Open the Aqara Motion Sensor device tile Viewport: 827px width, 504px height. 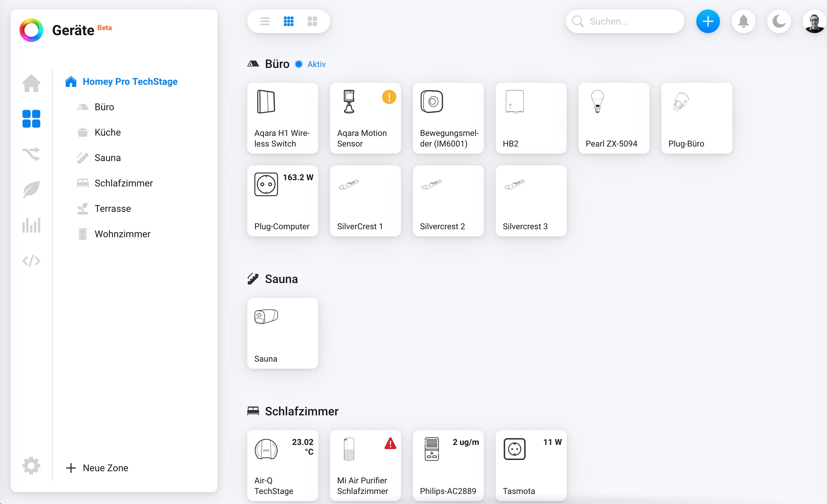(365, 118)
